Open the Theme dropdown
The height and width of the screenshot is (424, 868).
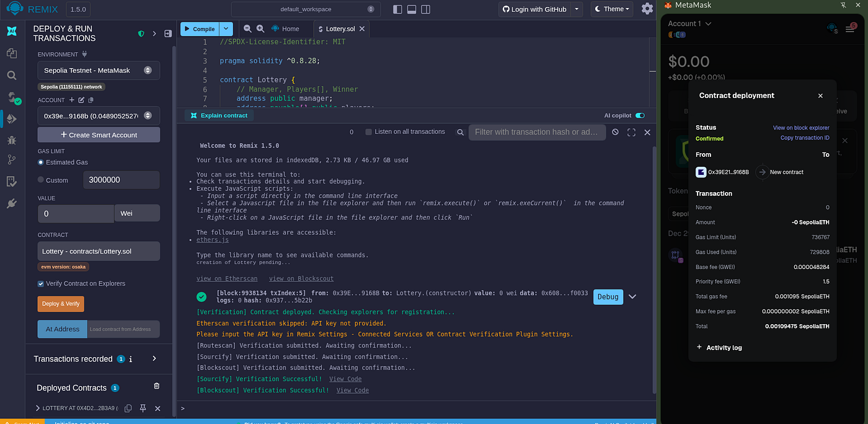tap(612, 9)
